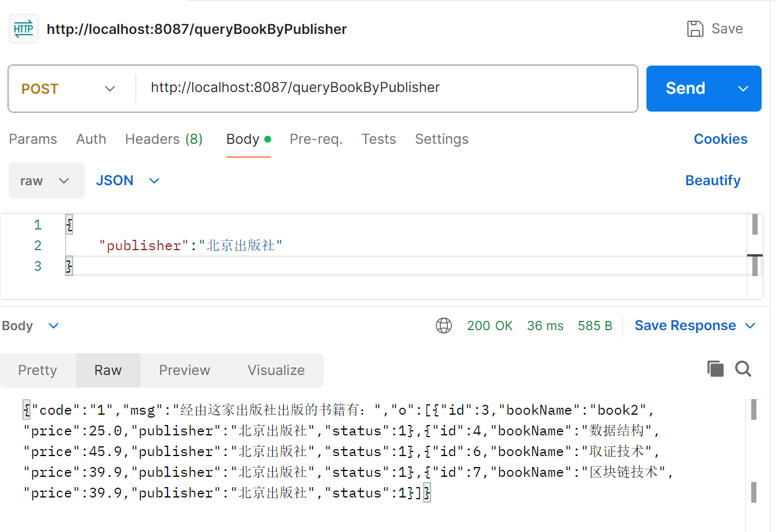The width and height of the screenshot is (776, 532).
Task: Click the request title queryBookByPublisher
Action: click(196, 29)
